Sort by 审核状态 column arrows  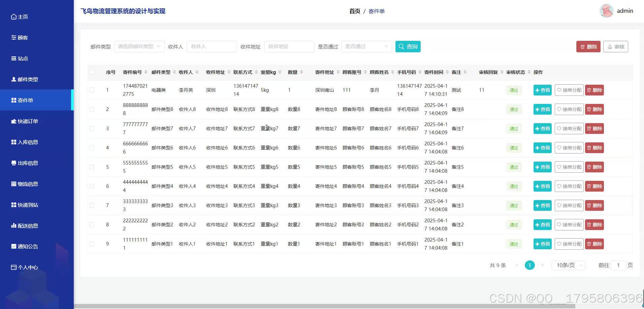(x=529, y=72)
